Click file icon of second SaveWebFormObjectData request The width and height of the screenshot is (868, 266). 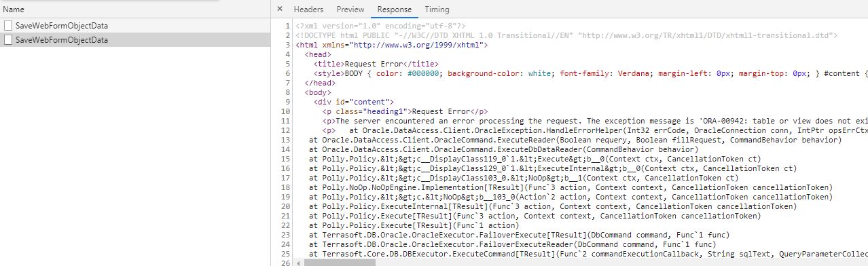point(8,40)
